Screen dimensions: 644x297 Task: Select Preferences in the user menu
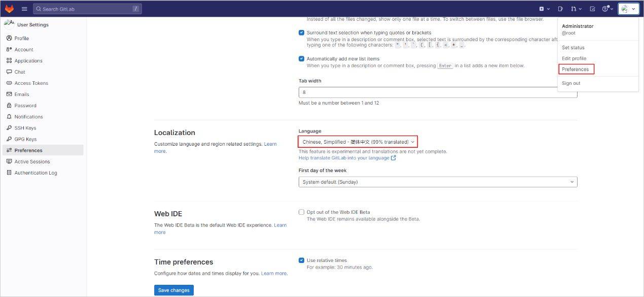[576, 69]
